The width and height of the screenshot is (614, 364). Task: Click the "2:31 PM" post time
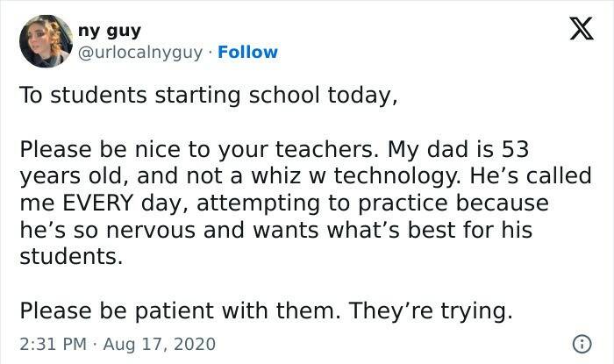coord(53,342)
